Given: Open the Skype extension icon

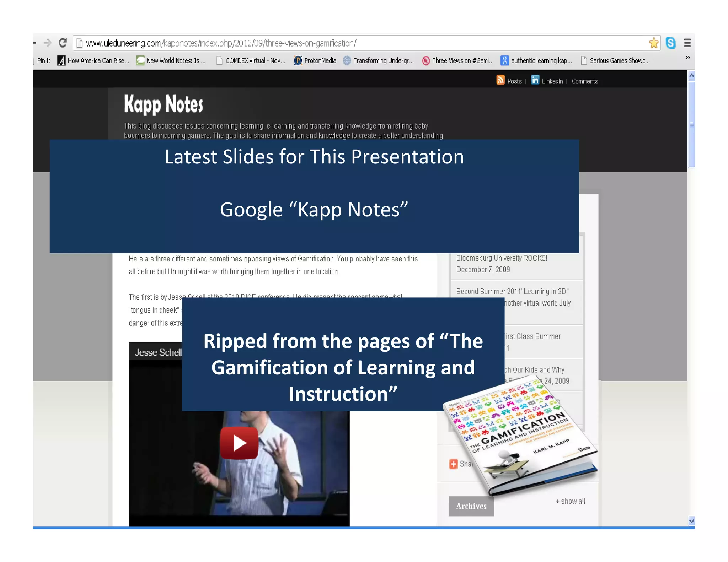Looking at the screenshot, I should tap(670, 43).
